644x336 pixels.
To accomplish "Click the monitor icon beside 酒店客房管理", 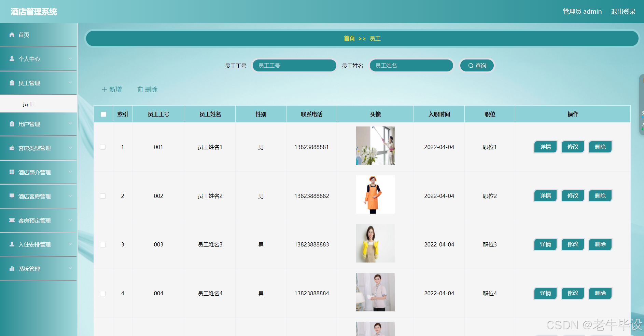I will coord(12,196).
